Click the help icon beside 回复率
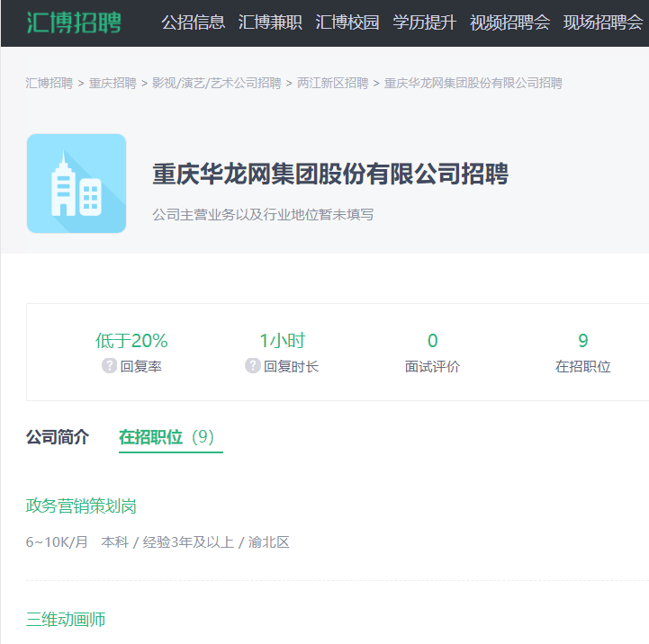This screenshot has width=649, height=644. tap(109, 366)
